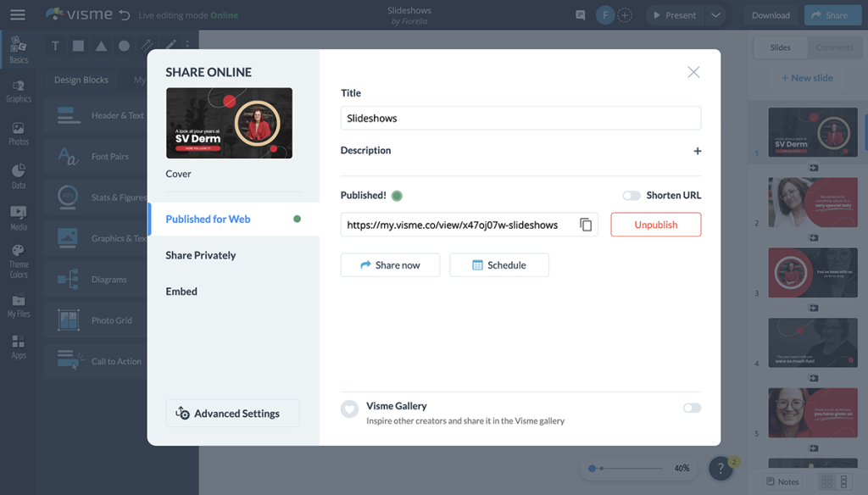This screenshot has width=868, height=495.
Task: Turn on Visme Gallery sharing toggle
Action: pos(692,408)
